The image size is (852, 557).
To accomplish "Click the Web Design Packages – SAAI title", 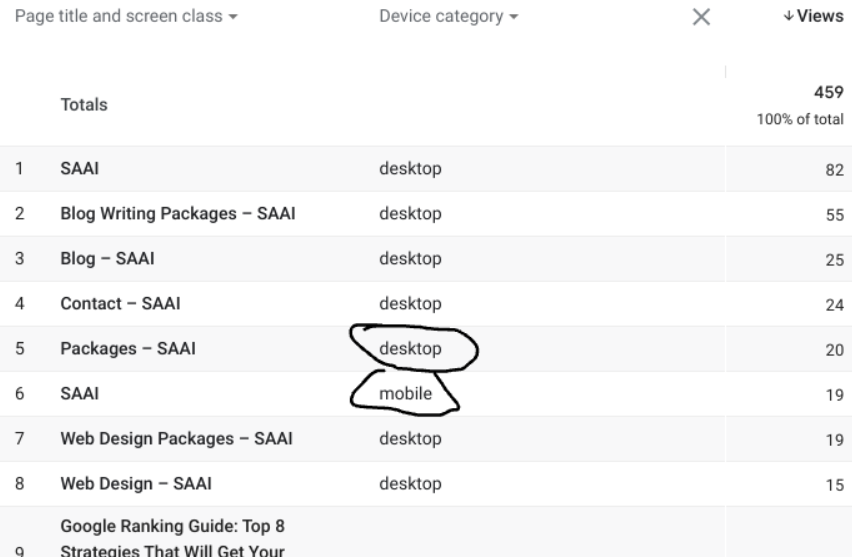I will (x=176, y=440).
